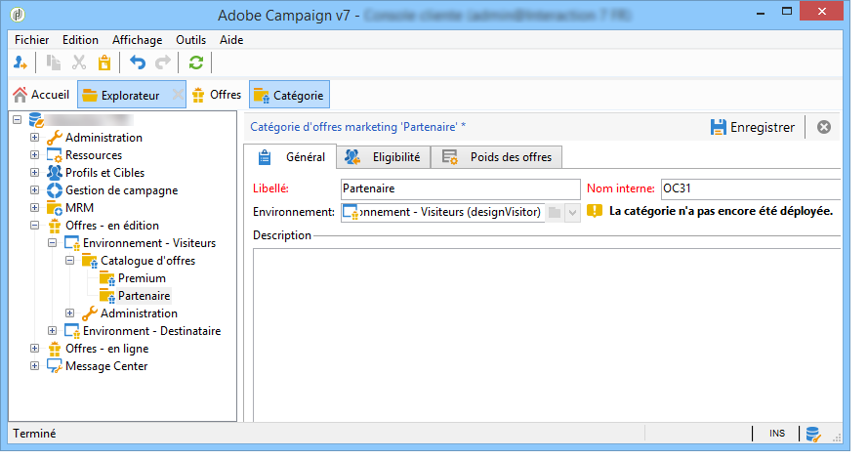Select Partenaire in the offer catalog tree

tap(144, 296)
